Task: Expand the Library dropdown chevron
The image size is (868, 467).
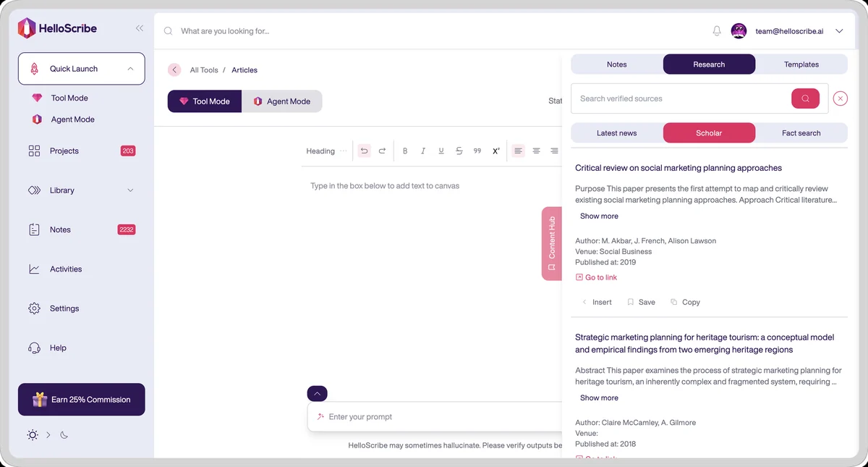Action: pos(130,190)
